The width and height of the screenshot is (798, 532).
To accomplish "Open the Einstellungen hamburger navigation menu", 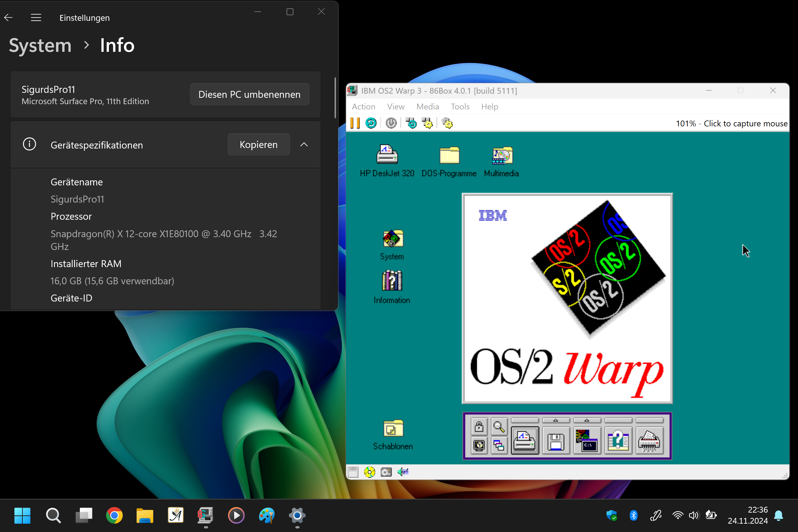I will [x=36, y=18].
